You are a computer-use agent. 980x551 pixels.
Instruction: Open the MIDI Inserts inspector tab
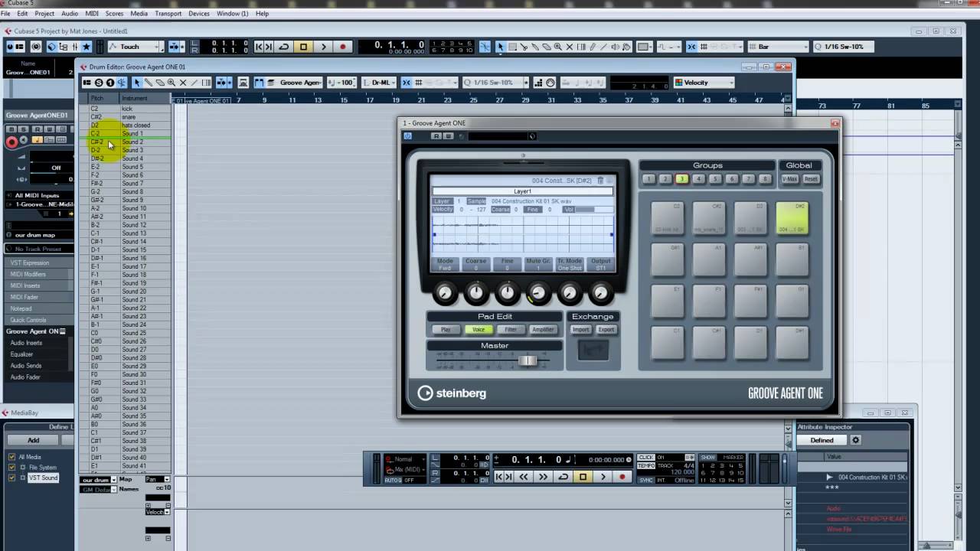click(40, 285)
